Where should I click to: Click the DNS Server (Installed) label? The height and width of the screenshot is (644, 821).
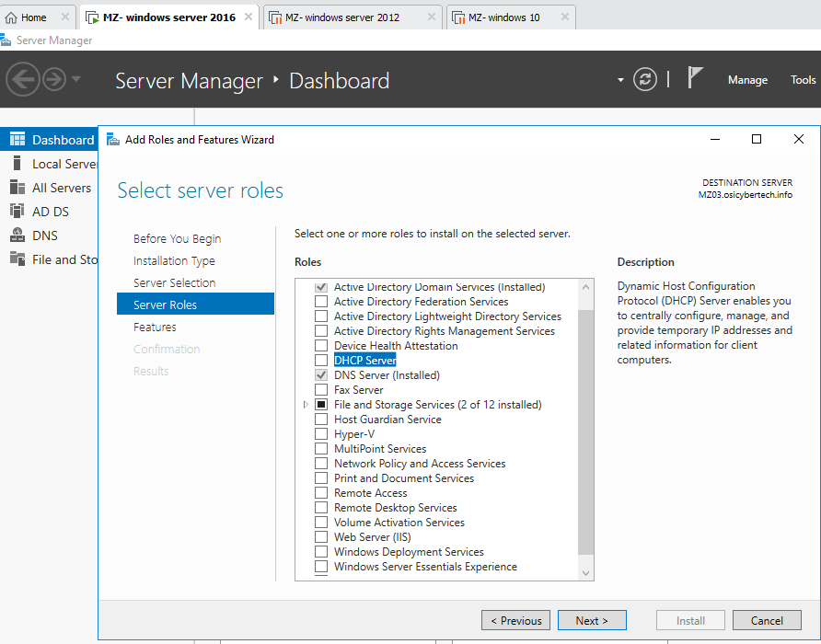point(387,374)
